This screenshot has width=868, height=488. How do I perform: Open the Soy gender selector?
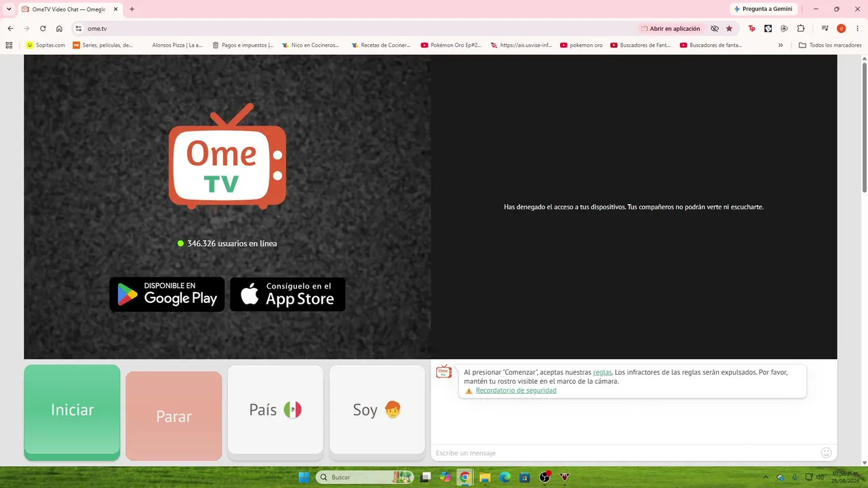point(377,409)
